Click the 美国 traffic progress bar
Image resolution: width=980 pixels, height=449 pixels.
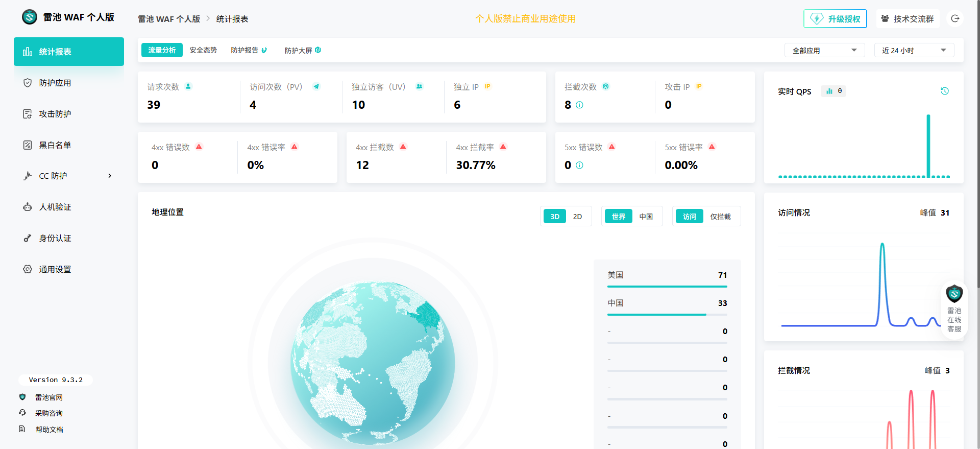coord(667,287)
